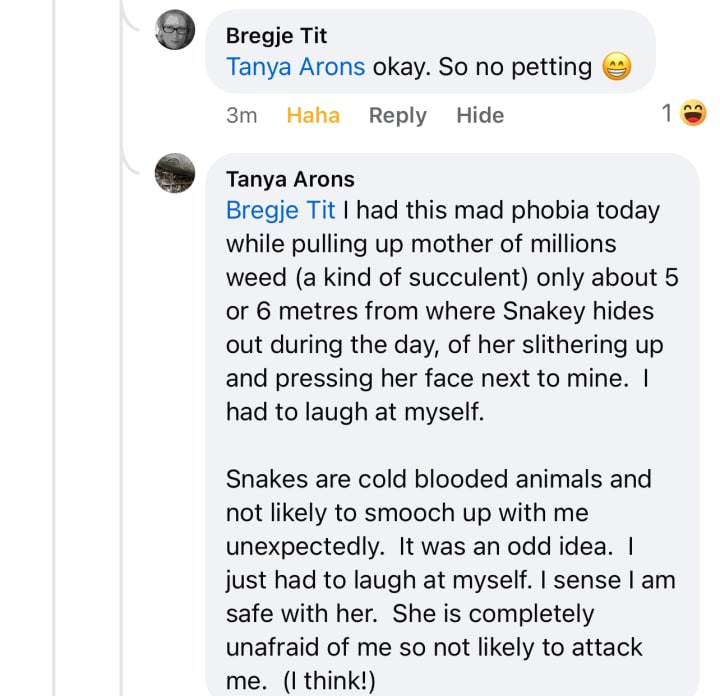This screenshot has height=696, width=720.
Task: Click the laughing reaction emoji beside the count
Action: (x=692, y=114)
